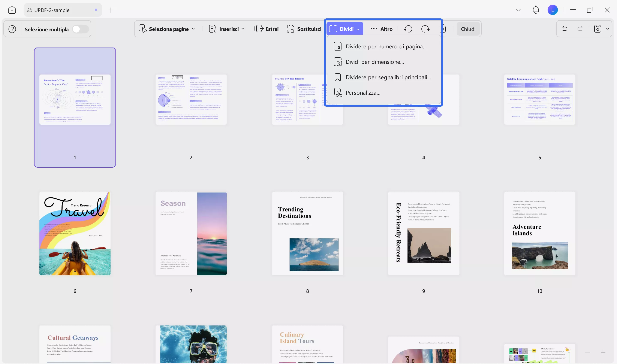Click the home icon
Screen dimensions: 617x364
pyautogui.click(x=12, y=10)
